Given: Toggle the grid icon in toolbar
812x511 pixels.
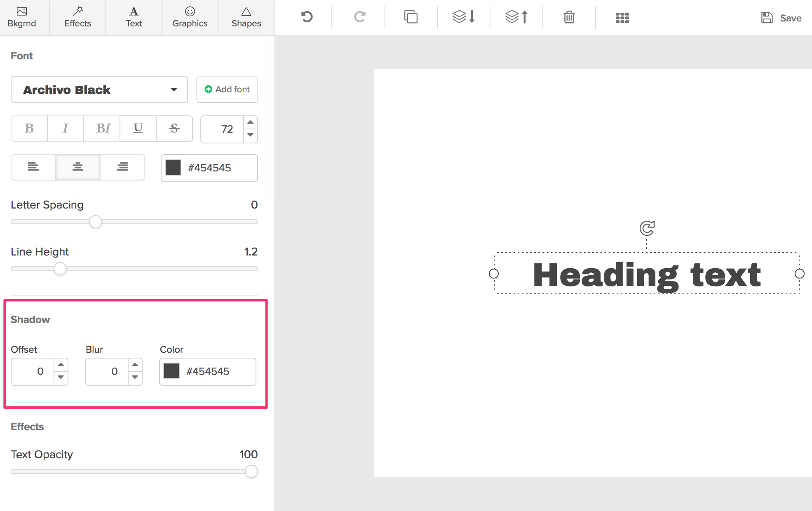Looking at the screenshot, I should (622, 18).
